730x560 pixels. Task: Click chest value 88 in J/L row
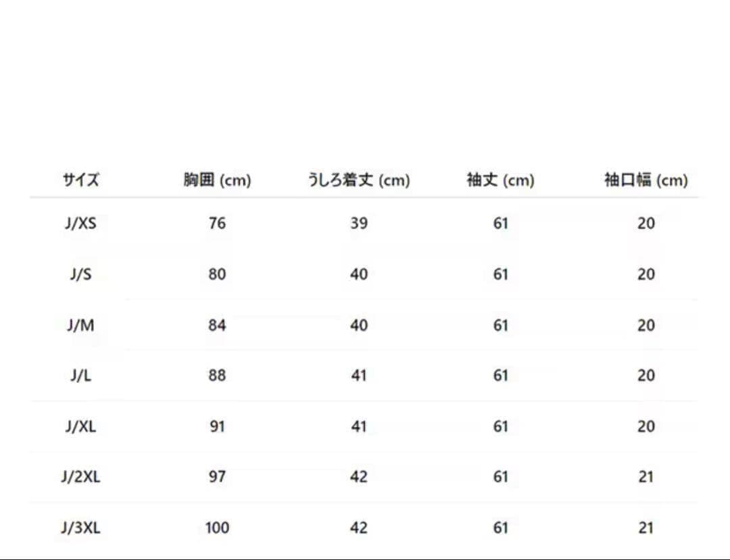point(217,376)
